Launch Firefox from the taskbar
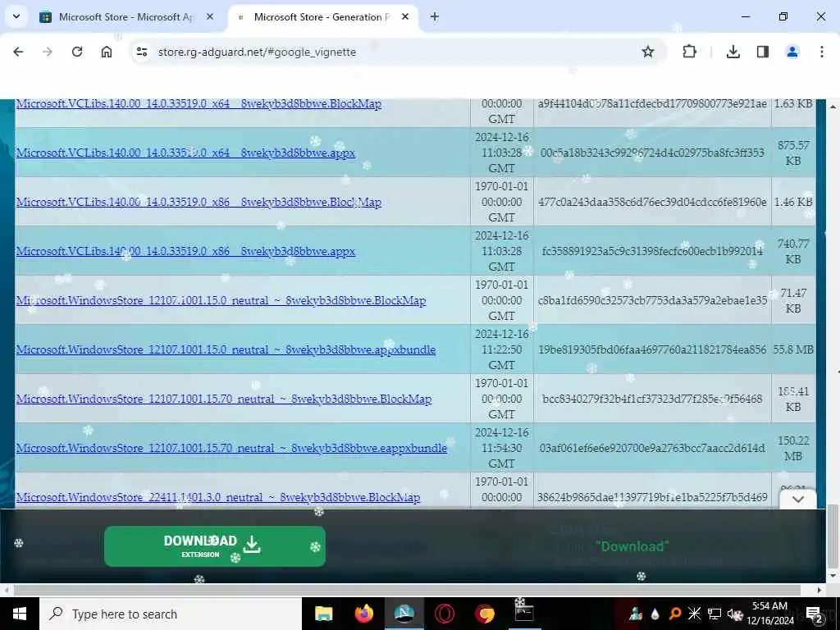The width and height of the screenshot is (840, 630). pyautogui.click(x=364, y=614)
